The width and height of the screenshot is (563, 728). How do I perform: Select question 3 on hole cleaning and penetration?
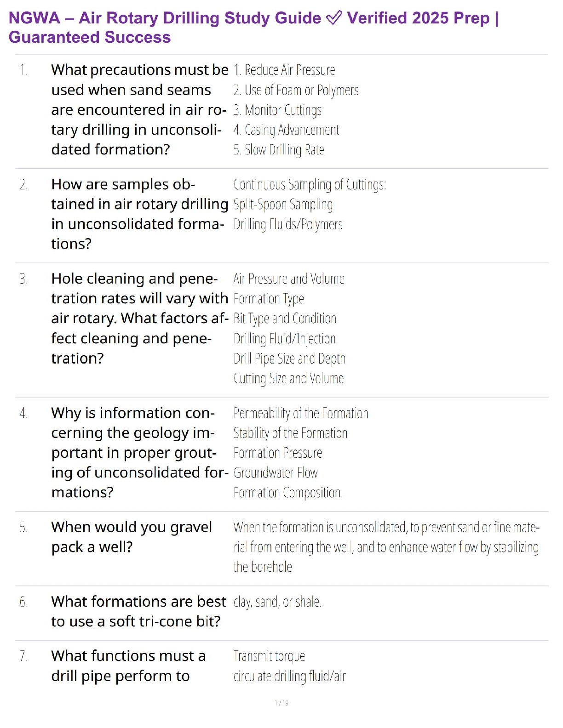(139, 318)
